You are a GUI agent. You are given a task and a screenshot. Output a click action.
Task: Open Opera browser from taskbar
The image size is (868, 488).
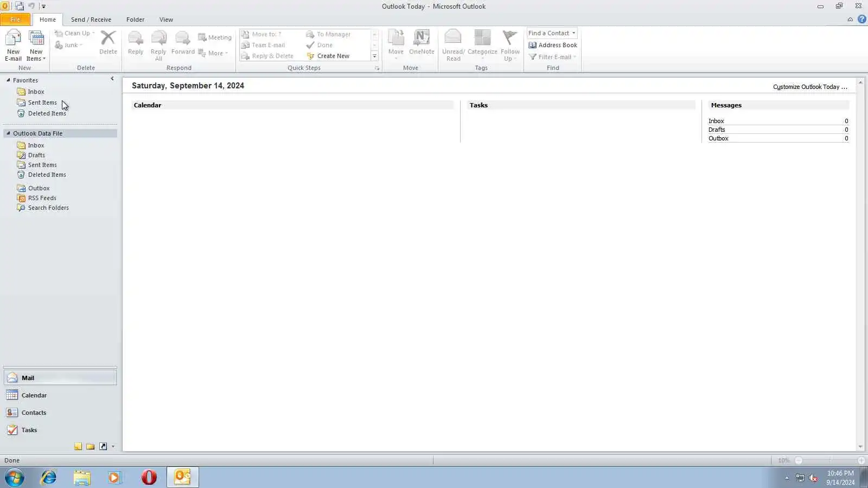(x=149, y=478)
